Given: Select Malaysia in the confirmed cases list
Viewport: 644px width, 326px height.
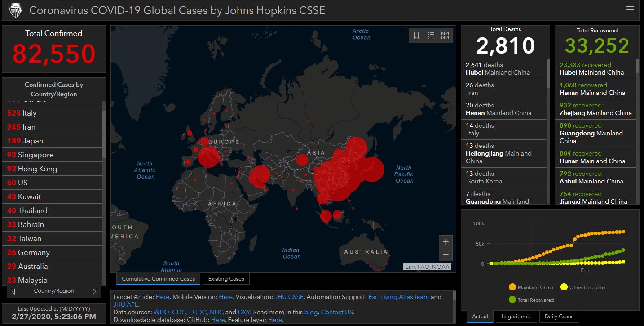Looking at the screenshot, I should [x=53, y=279].
